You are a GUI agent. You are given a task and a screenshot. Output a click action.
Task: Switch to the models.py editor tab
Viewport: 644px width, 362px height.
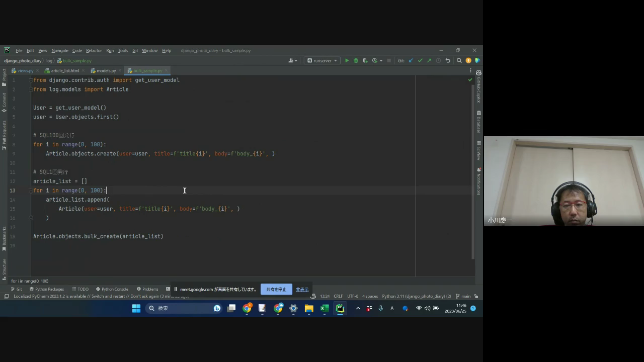[x=106, y=71]
